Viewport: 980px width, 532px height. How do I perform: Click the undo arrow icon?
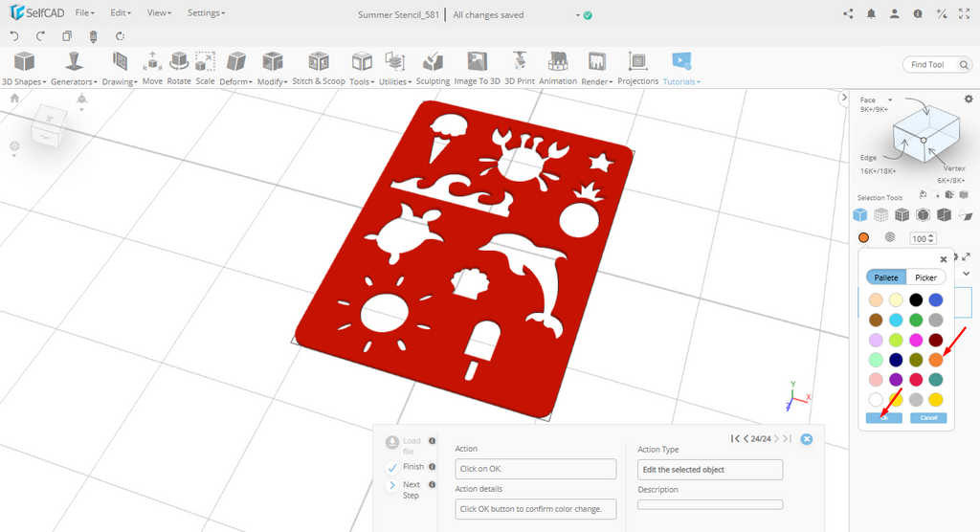[14, 36]
